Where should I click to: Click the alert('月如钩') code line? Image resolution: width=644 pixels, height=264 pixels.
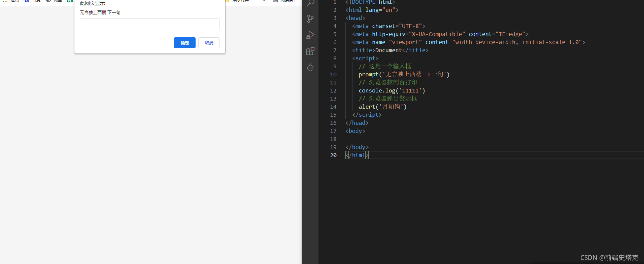click(383, 107)
